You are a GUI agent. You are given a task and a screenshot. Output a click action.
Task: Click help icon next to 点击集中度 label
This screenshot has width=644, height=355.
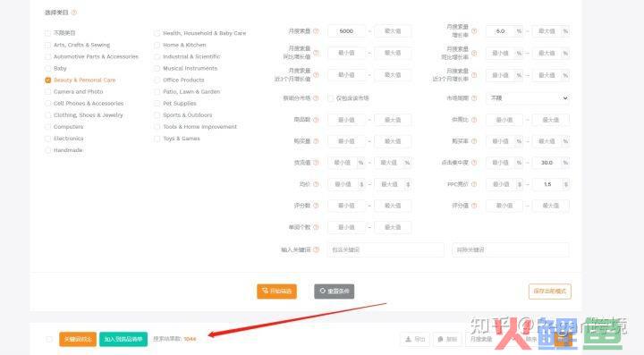click(x=474, y=163)
